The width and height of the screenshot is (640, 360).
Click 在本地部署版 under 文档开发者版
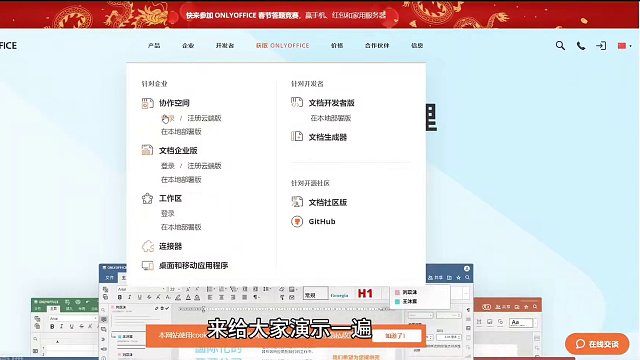pos(331,118)
